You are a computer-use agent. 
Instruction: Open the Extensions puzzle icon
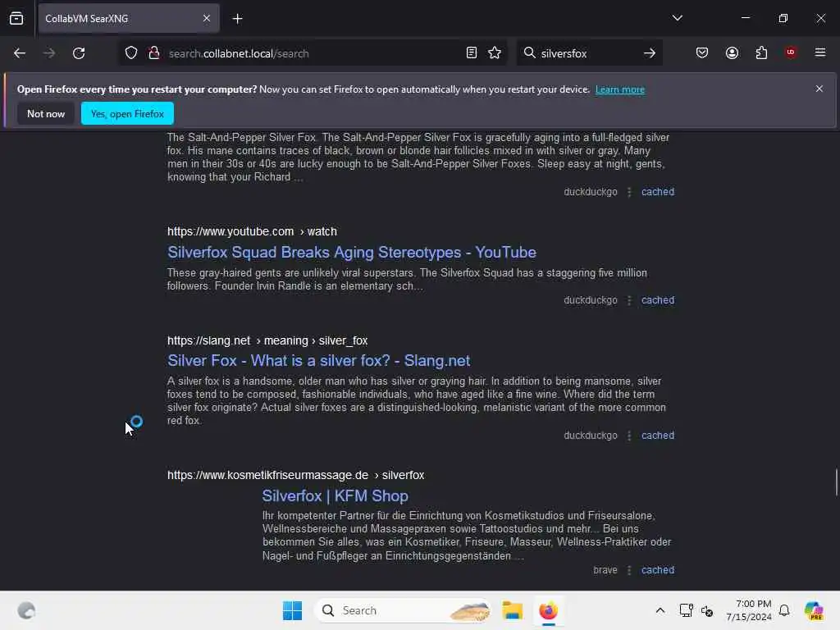761,52
